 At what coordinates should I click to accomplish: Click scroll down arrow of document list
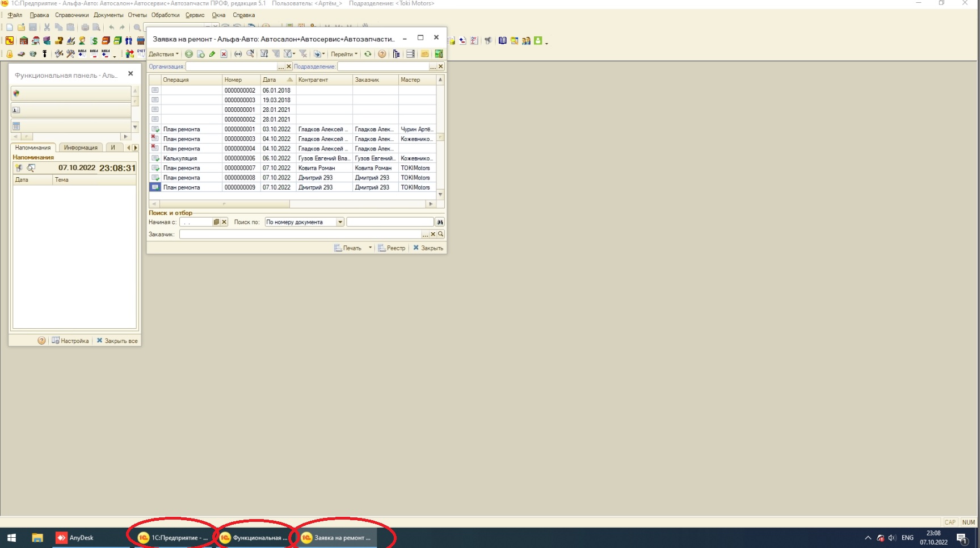coord(440,195)
